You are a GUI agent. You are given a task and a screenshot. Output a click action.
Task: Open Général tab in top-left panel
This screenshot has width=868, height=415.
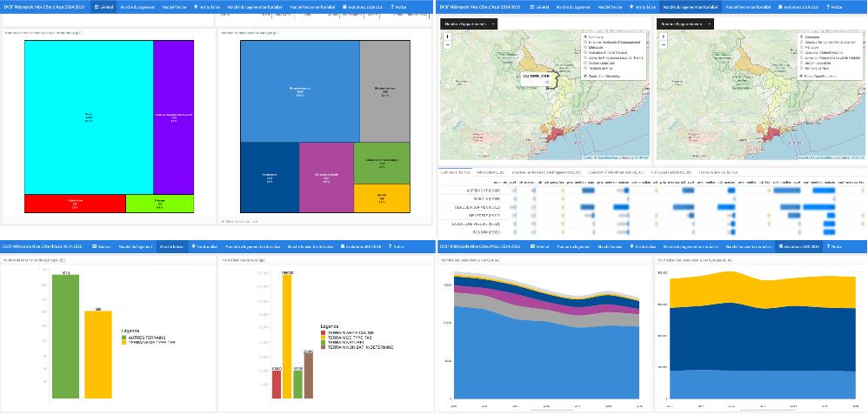coord(103,6)
